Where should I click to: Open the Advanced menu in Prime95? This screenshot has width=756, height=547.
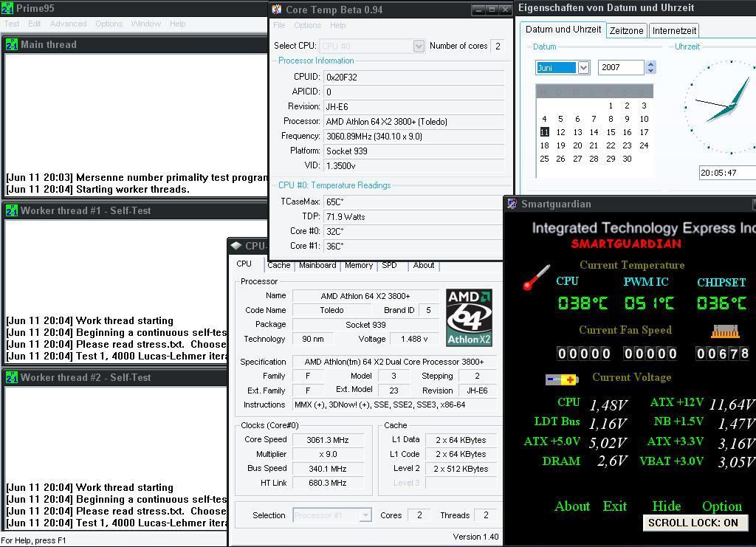(69, 24)
